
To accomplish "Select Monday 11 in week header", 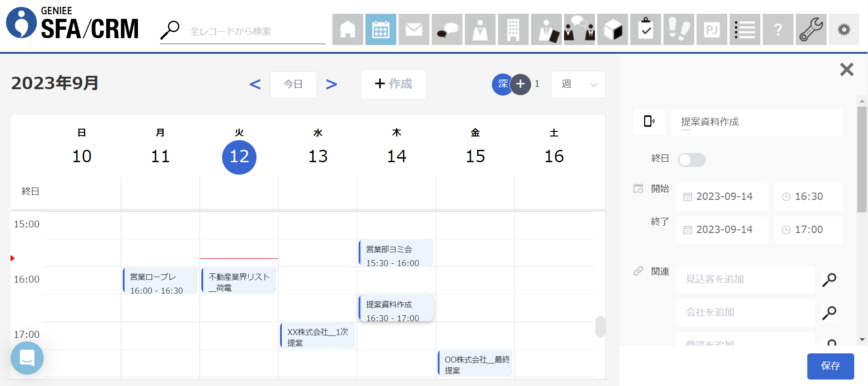I will (x=160, y=157).
